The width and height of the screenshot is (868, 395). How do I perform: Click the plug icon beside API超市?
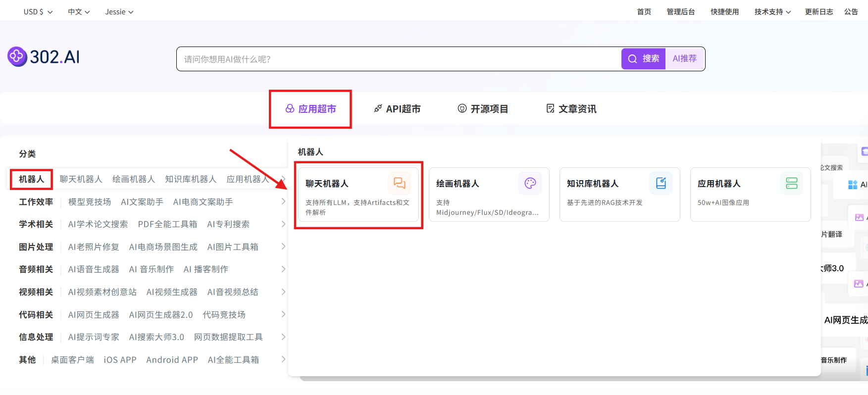point(378,108)
